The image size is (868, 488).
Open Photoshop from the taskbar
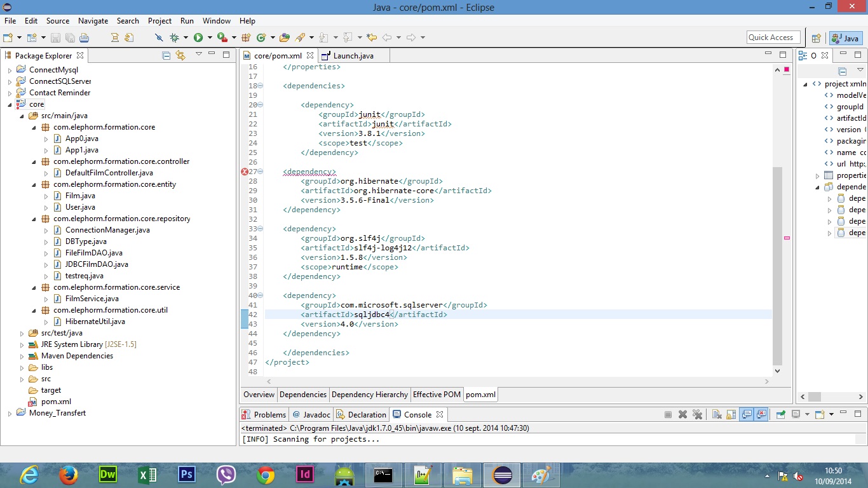(x=187, y=475)
